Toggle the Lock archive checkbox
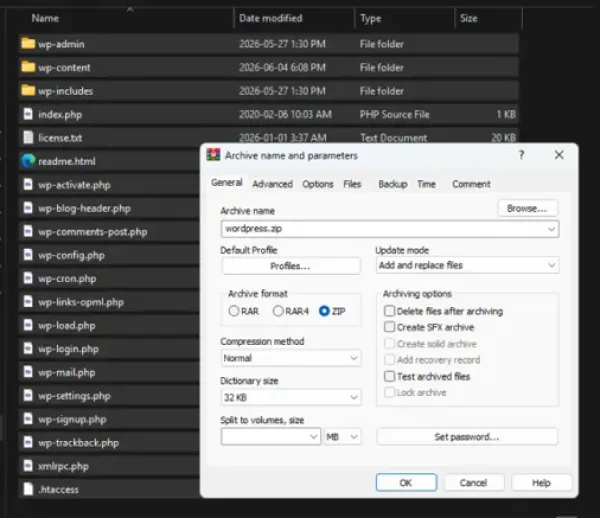This screenshot has width=600, height=518. point(390,392)
